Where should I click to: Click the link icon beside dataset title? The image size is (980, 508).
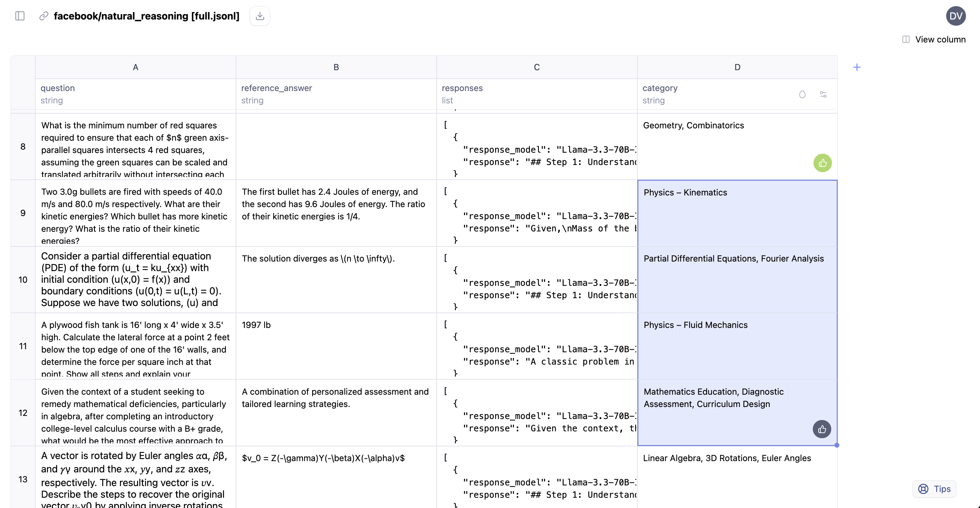(x=44, y=16)
